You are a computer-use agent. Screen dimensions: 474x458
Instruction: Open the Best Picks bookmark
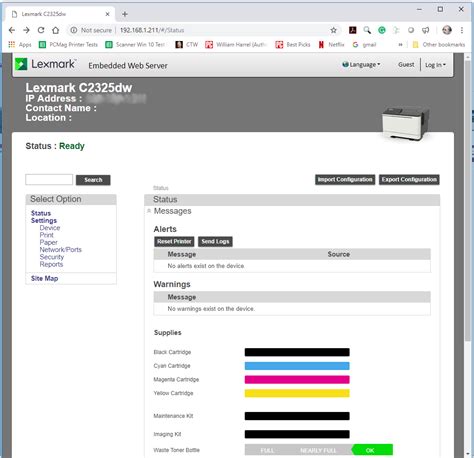tap(293, 44)
